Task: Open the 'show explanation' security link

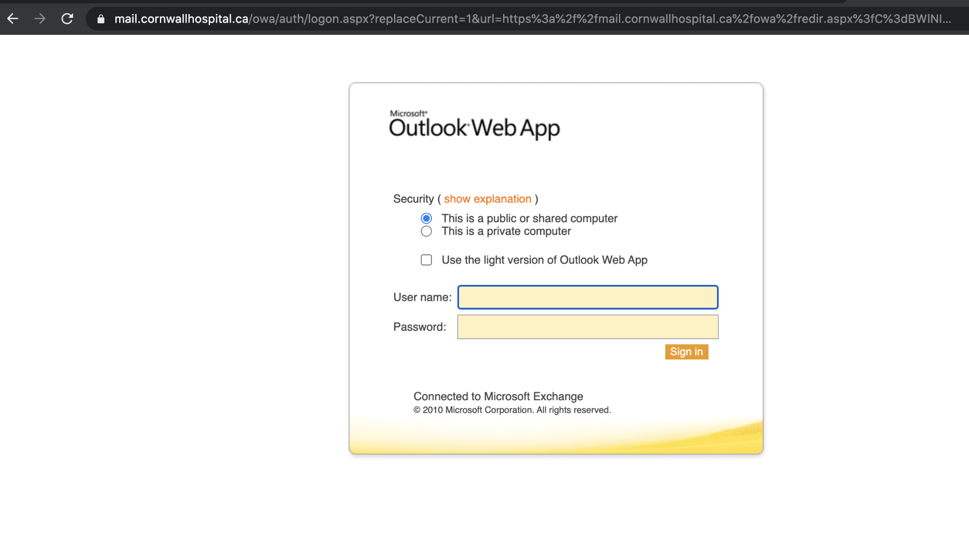Action: (x=488, y=199)
